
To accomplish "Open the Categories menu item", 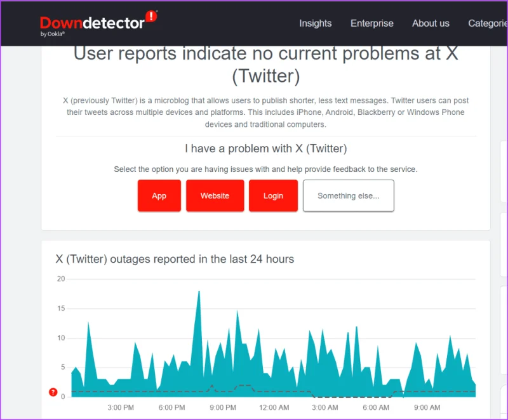I will click(x=488, y=23).
